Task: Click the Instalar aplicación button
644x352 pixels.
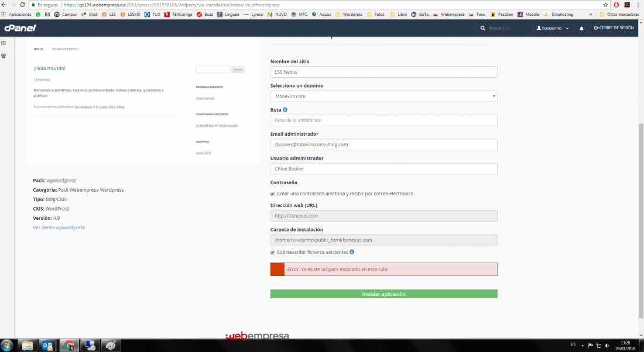Action: [383, 294]
